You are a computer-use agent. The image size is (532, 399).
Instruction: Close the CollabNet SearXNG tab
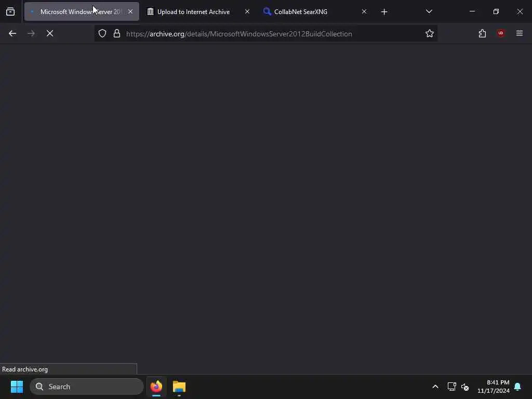click(x=364, y=11)
